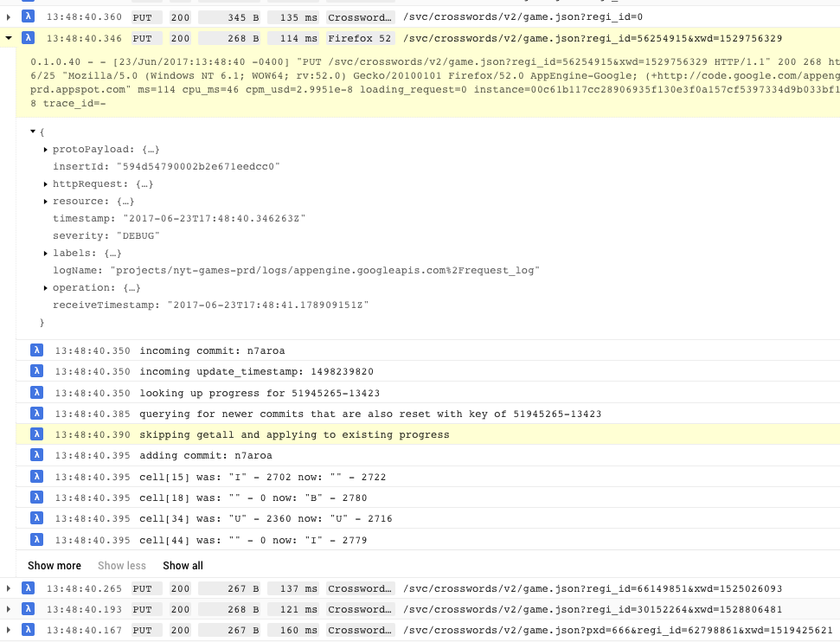
Task: Click the '135 ms' latency chip
Action: click(x=293, y=17)
